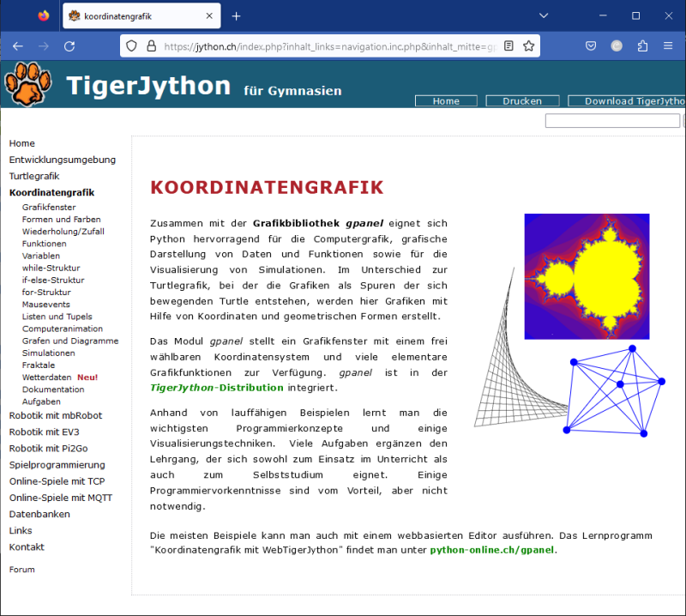686x616 pixels.
Task: Open the Variablen subpage
Action: tap(41, 256)
